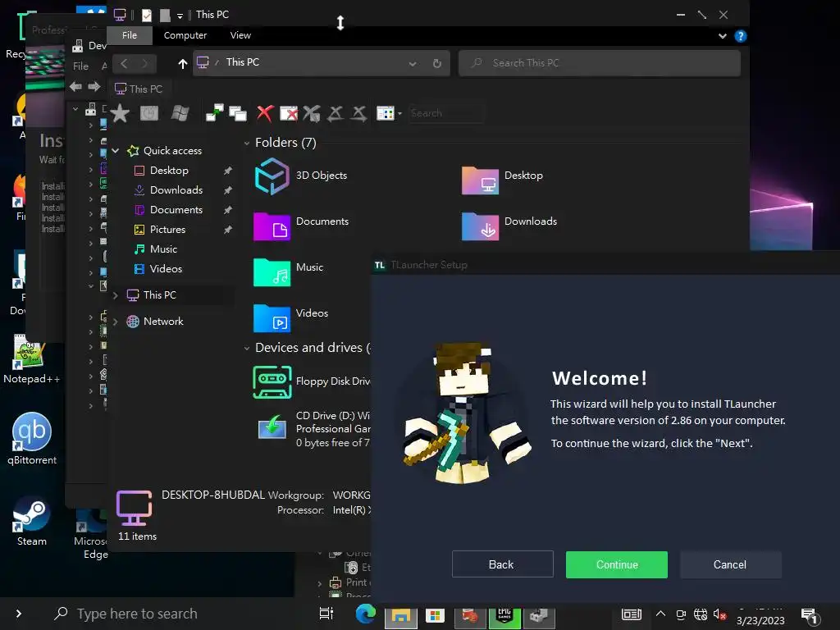Image resolution: width=840 pixels, height=630 pixels.
Task: Click Back in TLauncher Setup
Action: [x=503, y=564]
